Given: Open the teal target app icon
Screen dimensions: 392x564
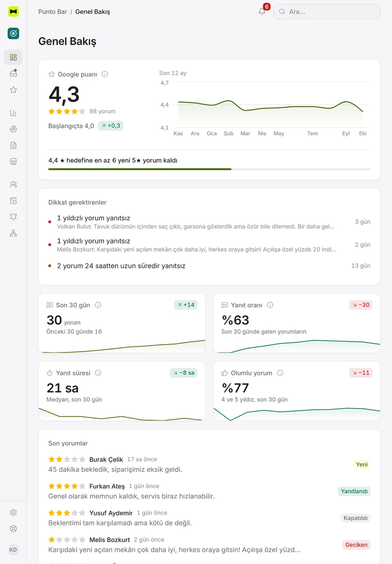Looking at the screenshot, I should pos(13,33).
